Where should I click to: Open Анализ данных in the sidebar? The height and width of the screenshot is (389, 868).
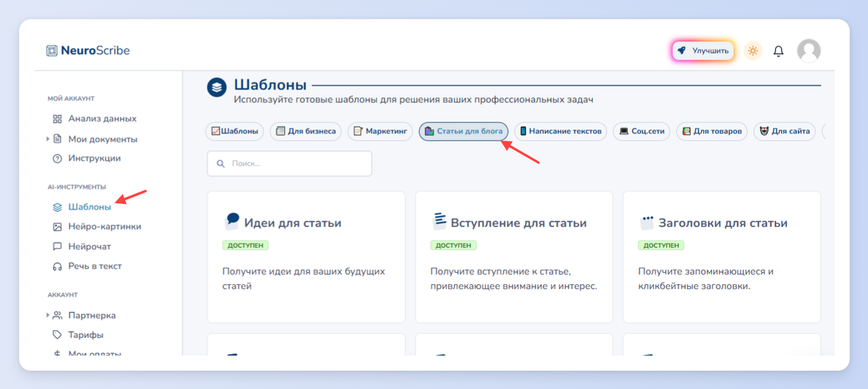pyautogui.click(x=95, y=119)
